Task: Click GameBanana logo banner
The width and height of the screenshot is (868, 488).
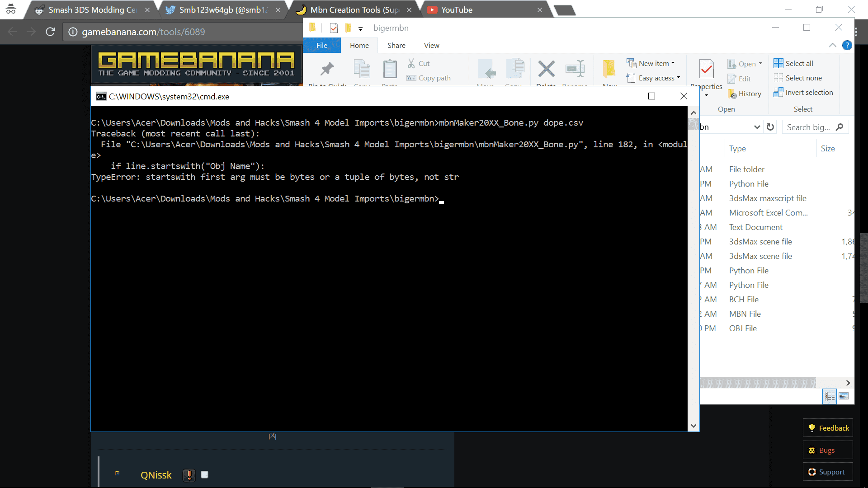Action: click(x=196, y=64)
